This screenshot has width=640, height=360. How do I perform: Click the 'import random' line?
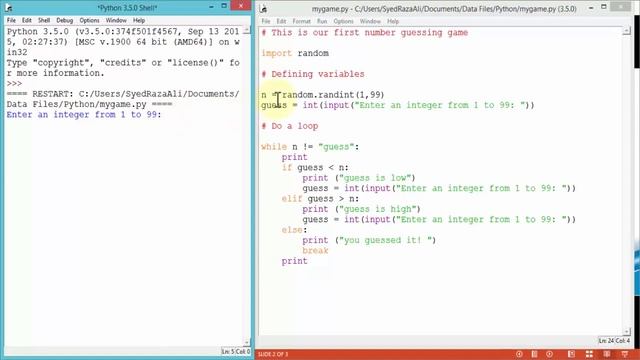(295, 53)
